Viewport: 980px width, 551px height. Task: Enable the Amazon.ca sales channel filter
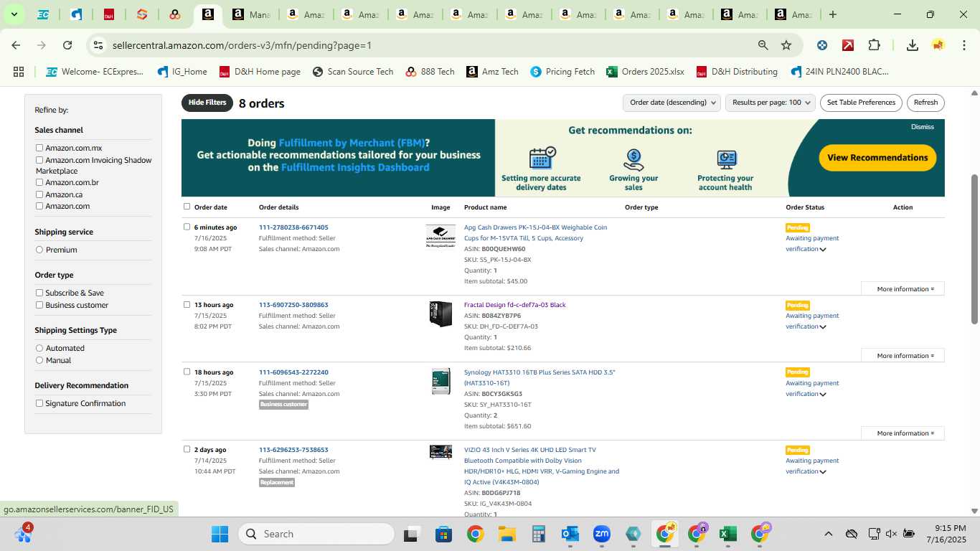[x=39, y=194]
